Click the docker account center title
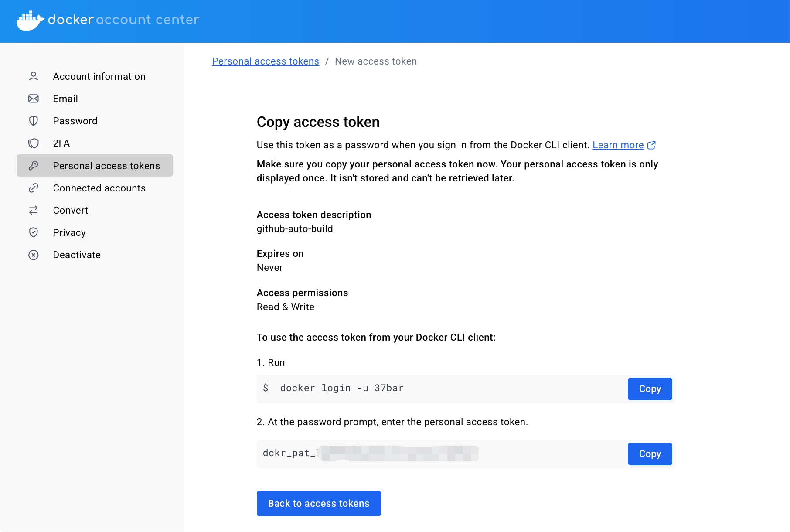Image resolution: width=790 pixels, height=532 pixels. (x=123, y=20)
